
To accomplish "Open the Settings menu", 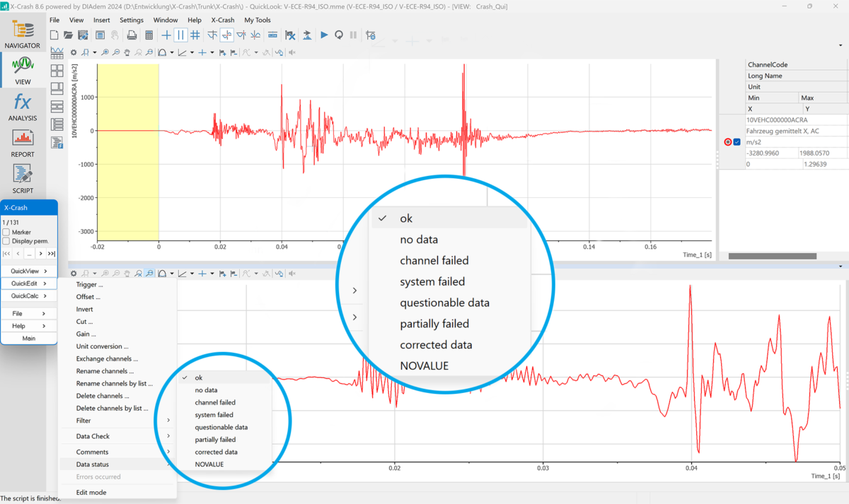I will click(x=132, y=20).
